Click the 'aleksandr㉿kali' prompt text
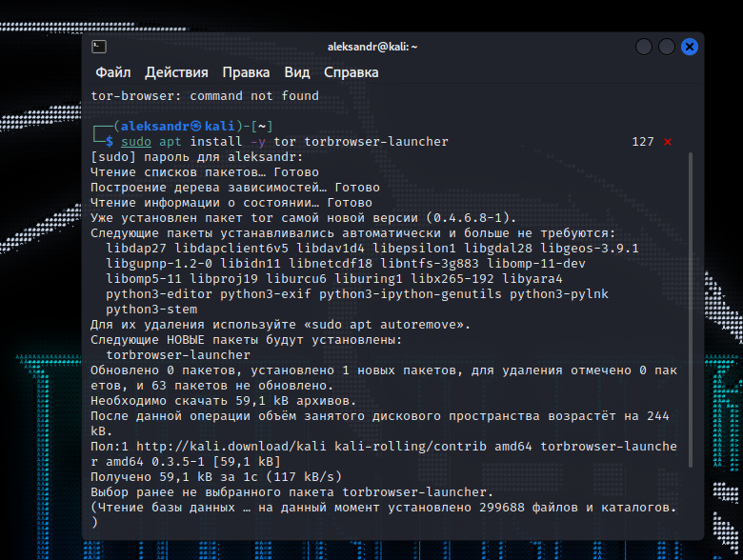Screen dimensions: 743x560 (x=178, y=126)
